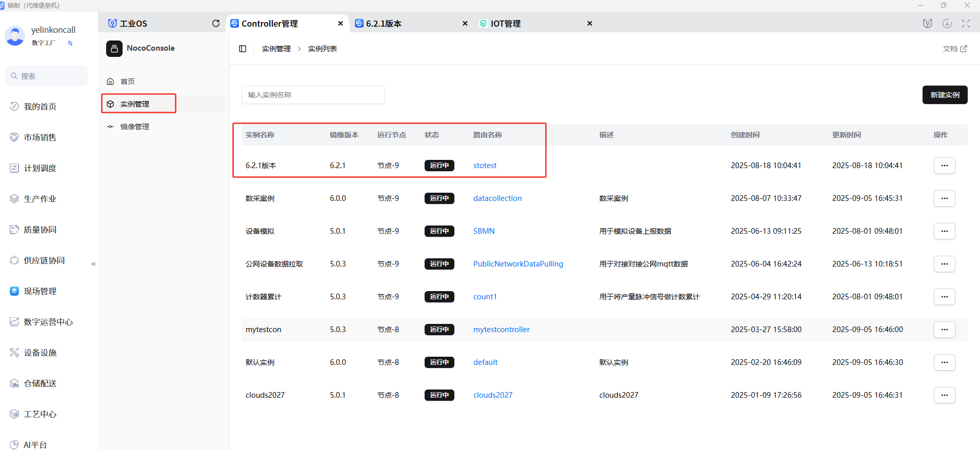Collapse the left sidebar with the « arrow
Screen dimensions: 980x450
(x=93, y=264)
